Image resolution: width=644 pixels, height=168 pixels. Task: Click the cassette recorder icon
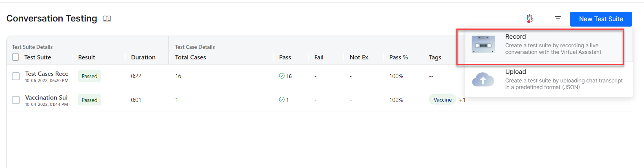pyautogui.click(x=483, y=45)
